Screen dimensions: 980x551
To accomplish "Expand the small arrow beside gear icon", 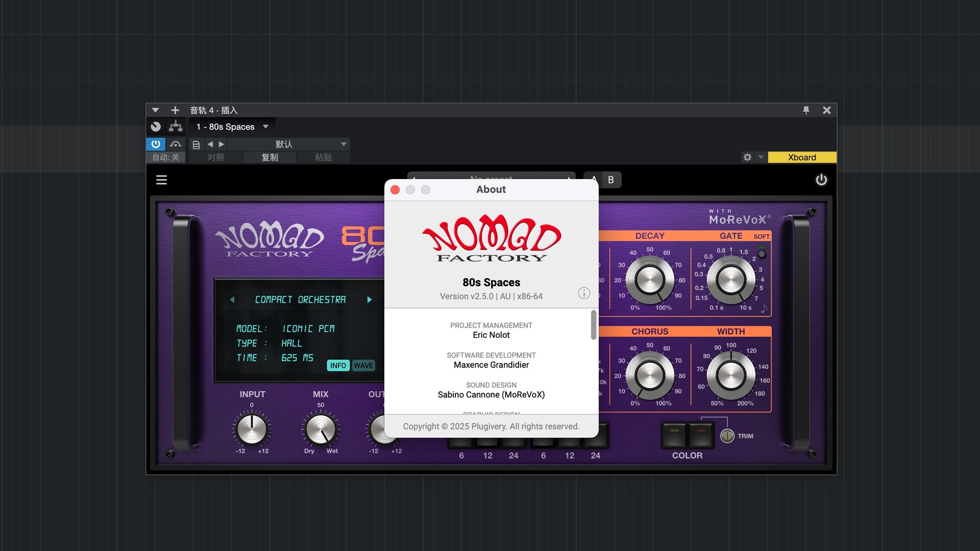I will coord(761,157).
